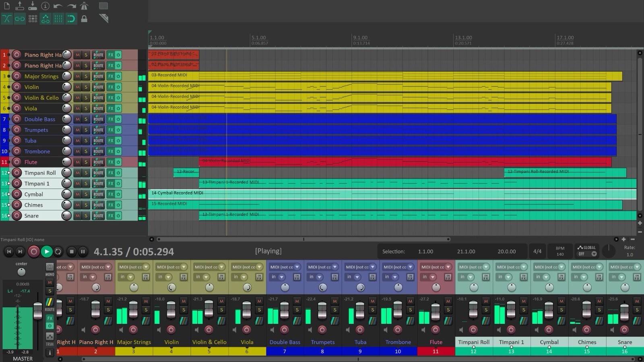Image resolution: width=644 pixels, height=362 pixels.
Task: Click the undo arrow icon
Action: [x=58, y=6]
